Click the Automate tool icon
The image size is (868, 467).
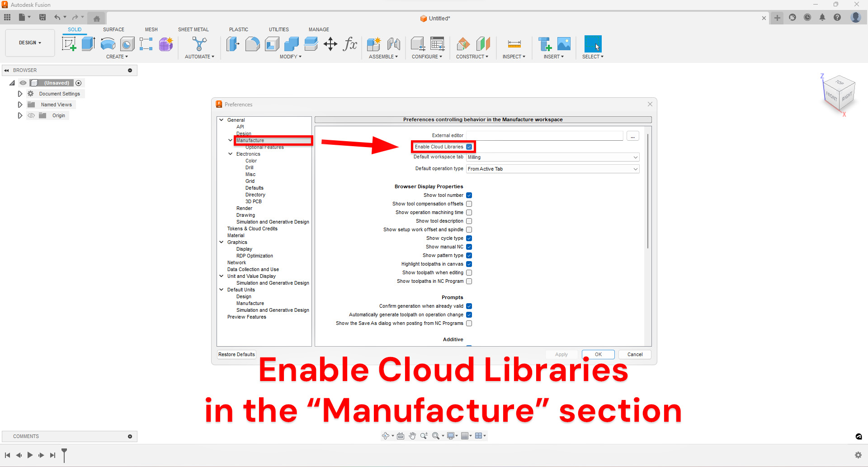pyautogui.click(x=199, y=44)
